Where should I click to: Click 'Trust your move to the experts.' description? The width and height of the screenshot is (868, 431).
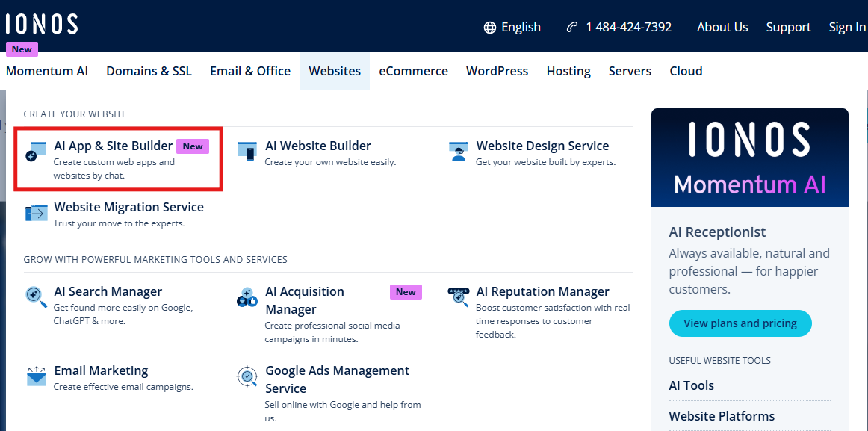click(119, 224)
